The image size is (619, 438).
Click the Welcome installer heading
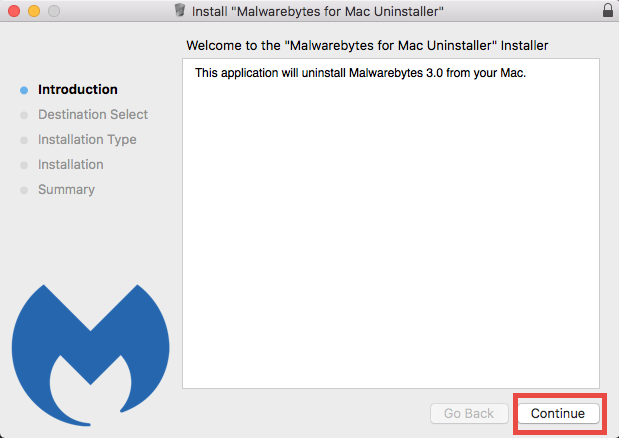click(x=367, y=45)
